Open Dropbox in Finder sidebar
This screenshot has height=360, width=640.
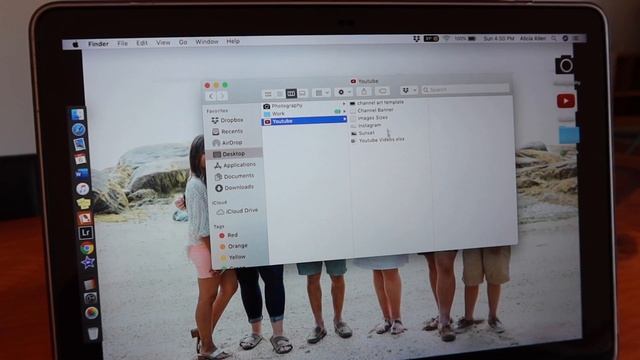coord(227,120)
